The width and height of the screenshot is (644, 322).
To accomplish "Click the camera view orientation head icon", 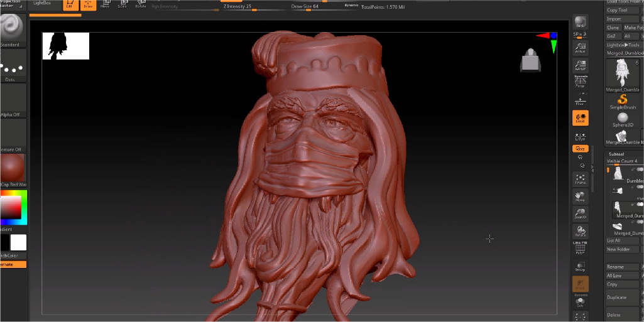I will pos(530,60).
